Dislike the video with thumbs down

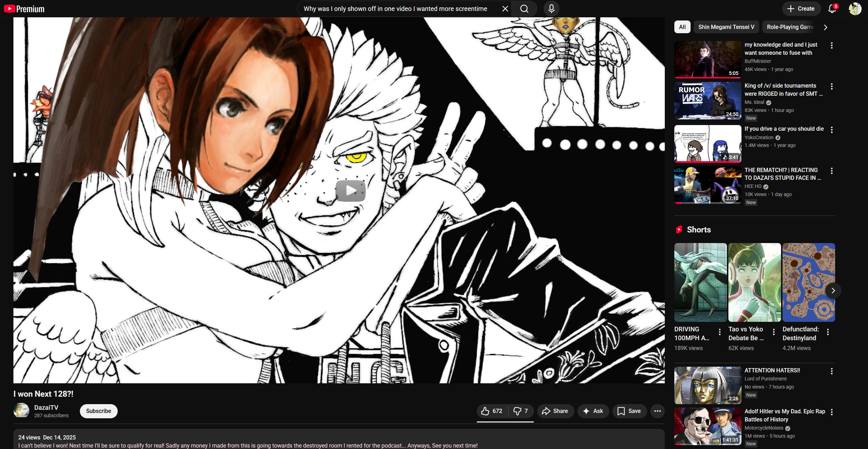pos(521,411)
